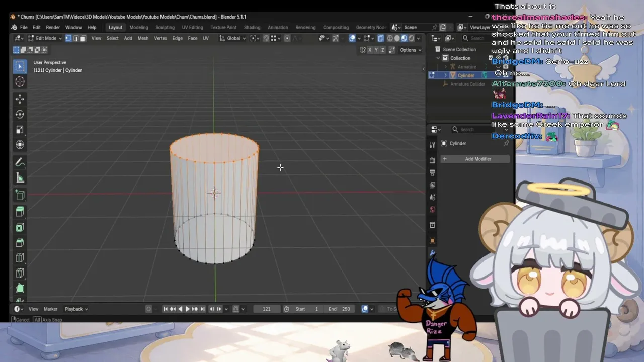The image size is (644, 362).
Task: Expand the Armature object in the outliner
Action: pyautogui.click(x=445, y=67)
